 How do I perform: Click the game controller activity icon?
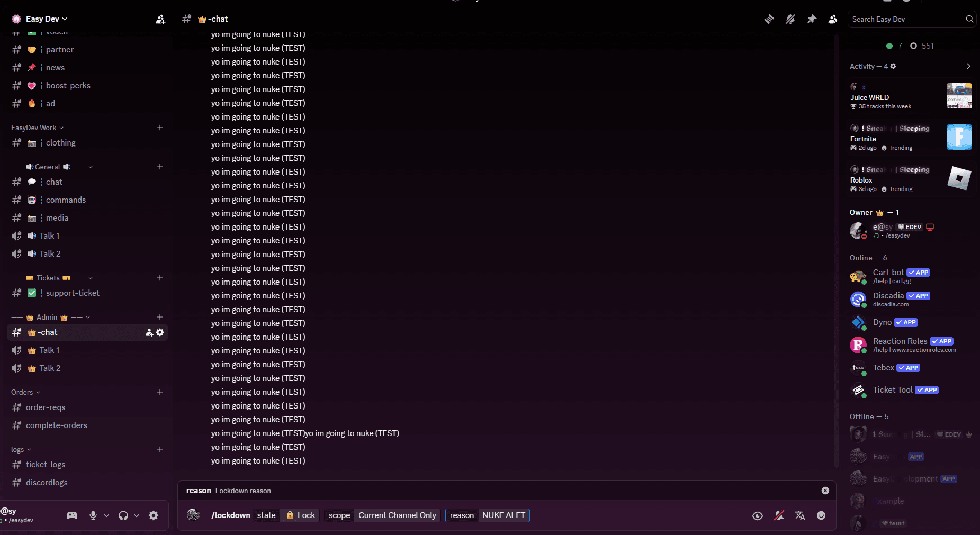click(72, 515)
